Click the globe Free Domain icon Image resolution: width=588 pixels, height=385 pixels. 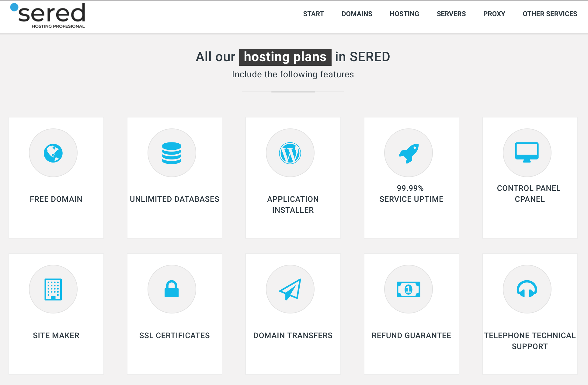point(53,153)
